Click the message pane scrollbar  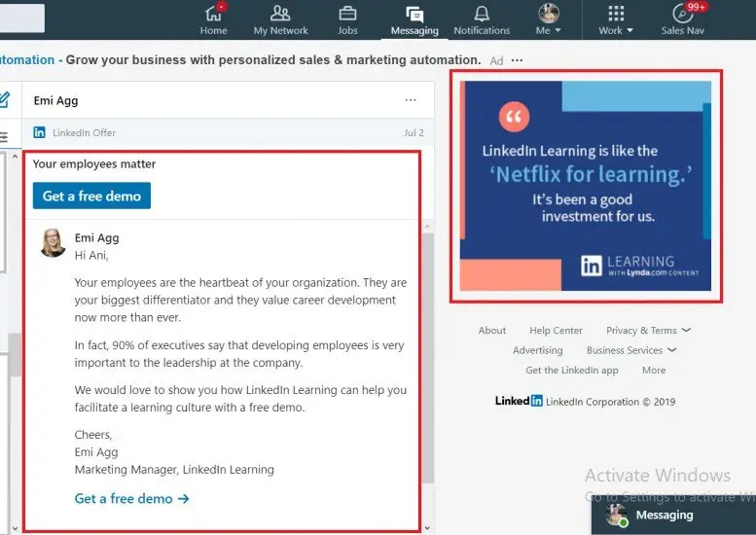(x=428, y=358)
